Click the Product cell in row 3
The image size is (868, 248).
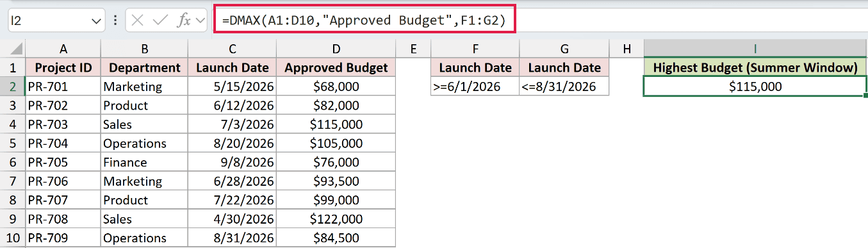point(144,105)
